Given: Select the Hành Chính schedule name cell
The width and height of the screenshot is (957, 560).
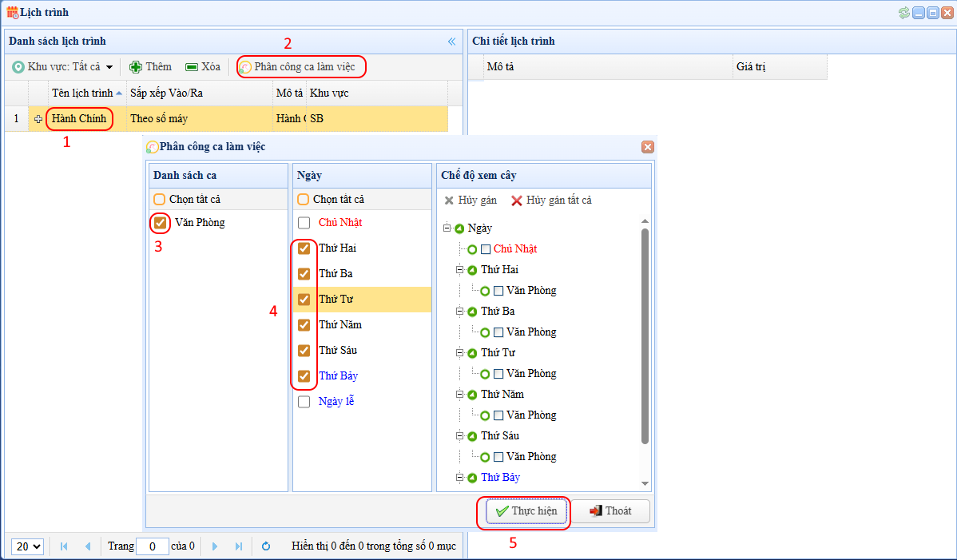Looking at the screenshot, I should tap(79, 118).
